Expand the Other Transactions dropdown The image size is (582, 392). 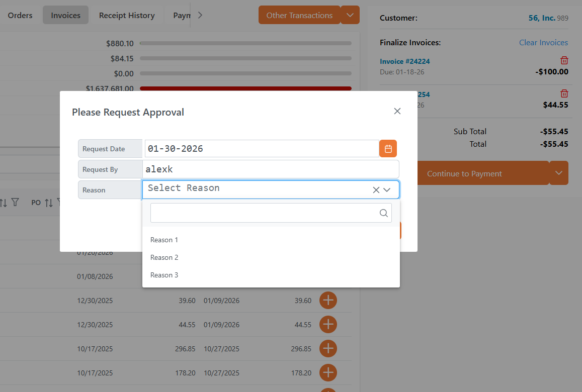(350, 15)
